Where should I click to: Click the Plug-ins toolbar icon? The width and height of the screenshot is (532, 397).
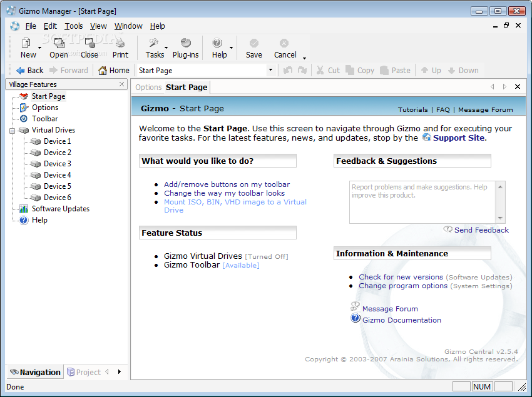tap(185, 43)
